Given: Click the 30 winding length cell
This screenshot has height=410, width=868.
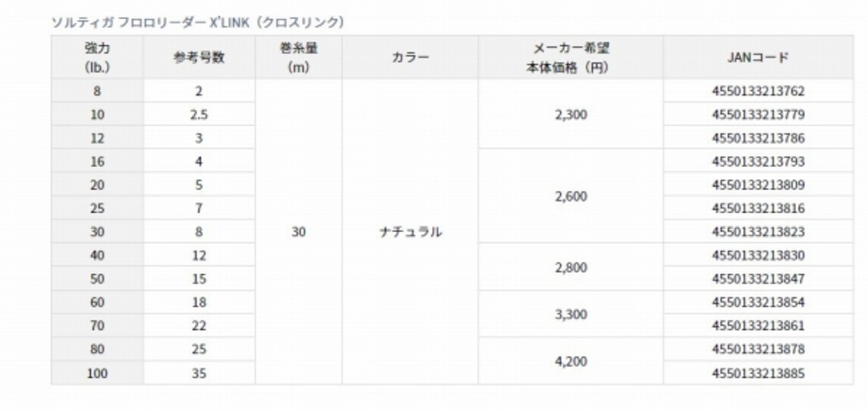Looking at the screenshot, I should tap(298, 232).
